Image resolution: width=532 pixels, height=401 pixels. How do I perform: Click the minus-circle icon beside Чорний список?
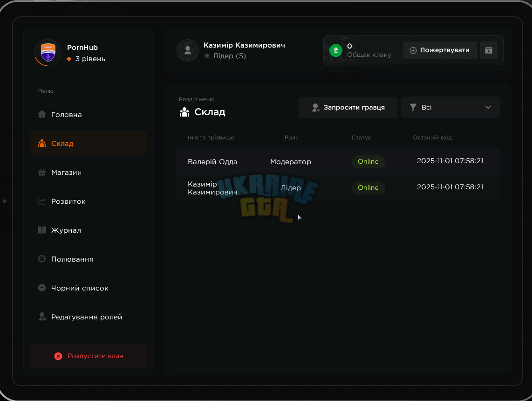pyautogui.click(x=42, y=288)
